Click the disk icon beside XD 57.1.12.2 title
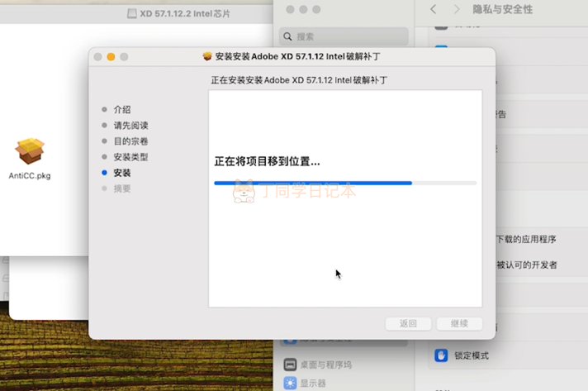Screen dimensions: 588x391 click(131, 14)
